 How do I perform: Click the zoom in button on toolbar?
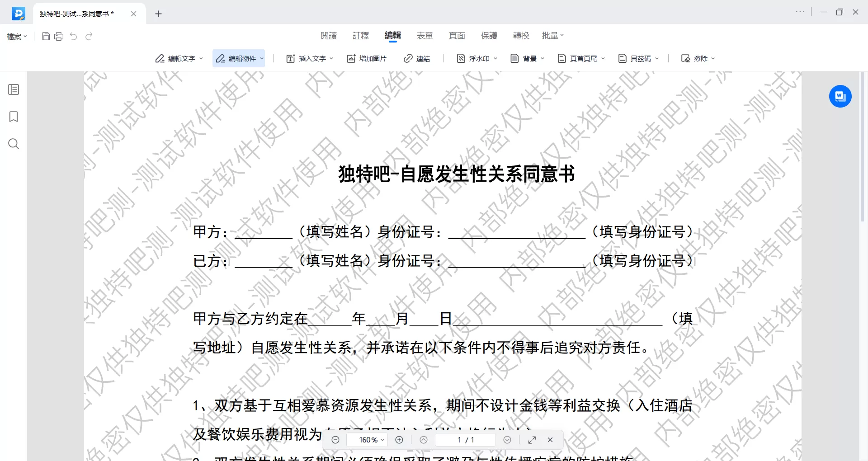click(x=399, y=440)
